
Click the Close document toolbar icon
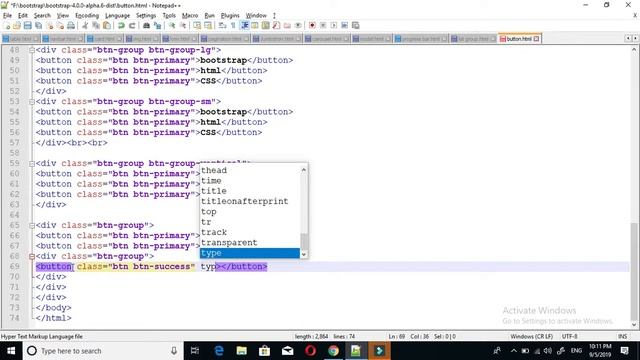[x=49, y=25]
